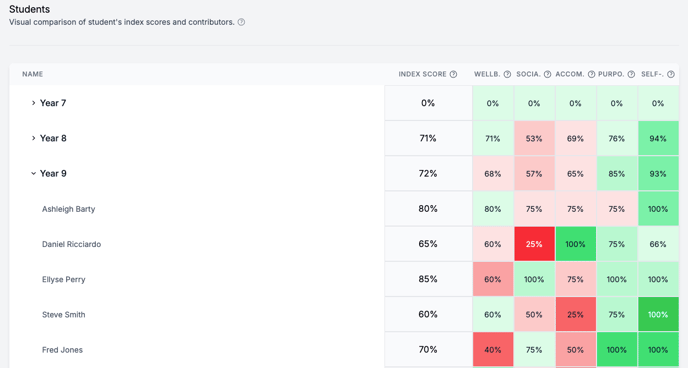
Task: Click the SOCIA. column help icon
Action: [x=547, y=74]
